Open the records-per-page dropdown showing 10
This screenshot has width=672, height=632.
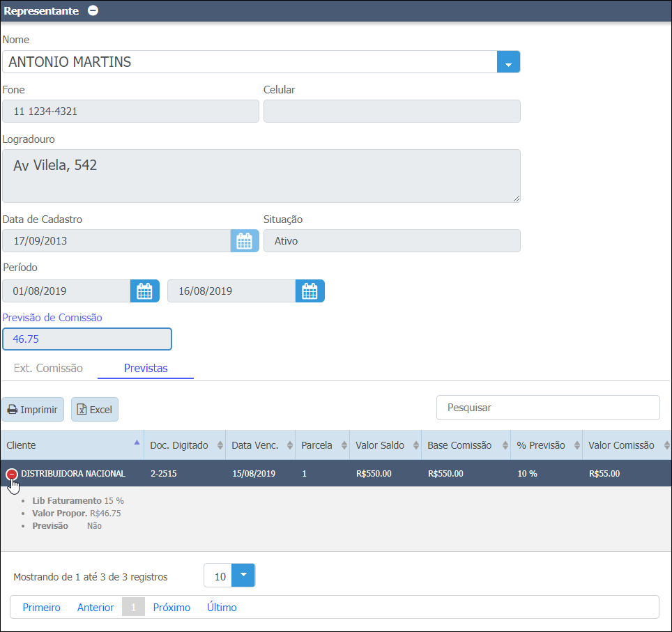click(x=243, y=575)
